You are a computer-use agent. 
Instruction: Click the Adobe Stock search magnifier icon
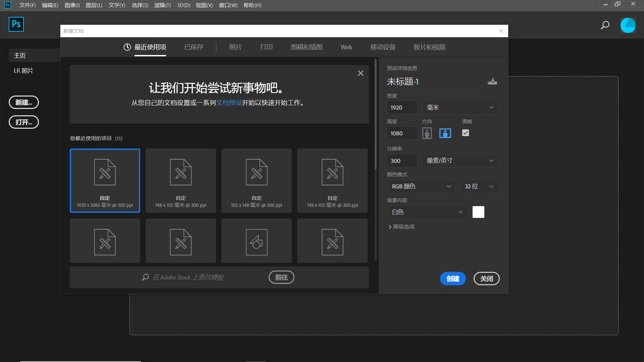click(145, 277)
